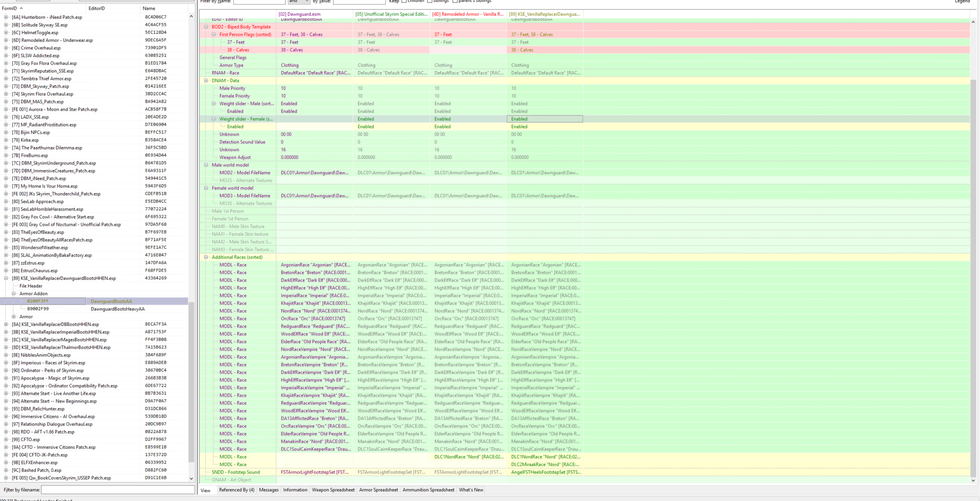Toggle the parent's siblings checkbox

[455, 1]
